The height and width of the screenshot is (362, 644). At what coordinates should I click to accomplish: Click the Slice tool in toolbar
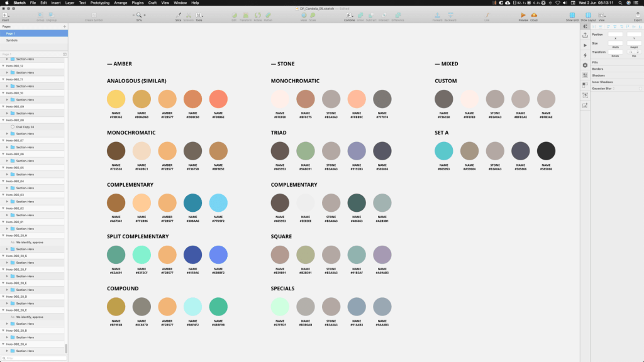click(x=179, y=16)
